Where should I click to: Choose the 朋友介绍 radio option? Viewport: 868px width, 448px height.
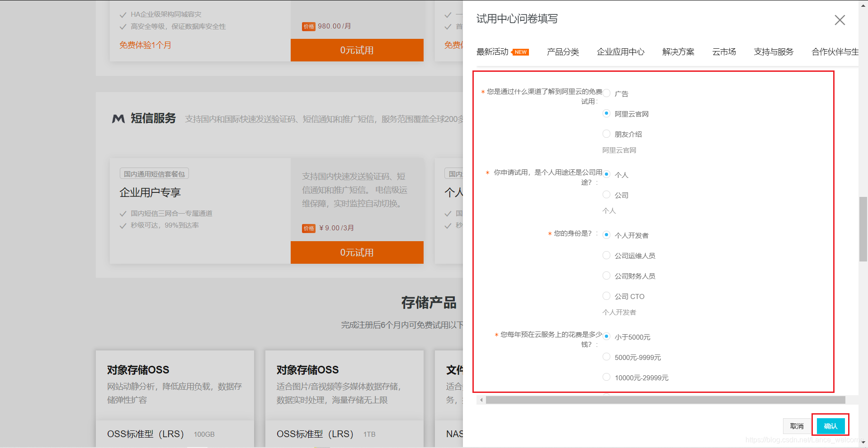(x=607, y=134)
